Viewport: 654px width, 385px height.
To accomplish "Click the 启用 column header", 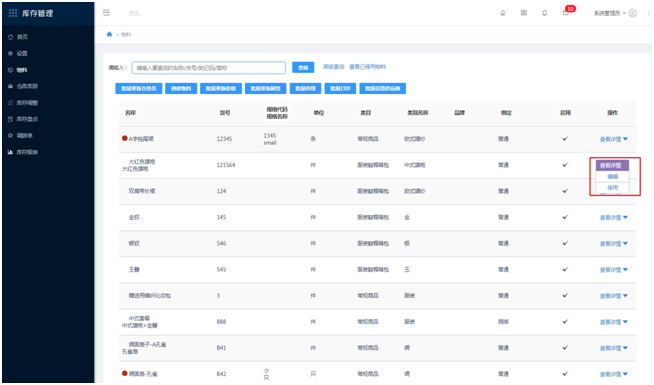I will coord(566,113).
